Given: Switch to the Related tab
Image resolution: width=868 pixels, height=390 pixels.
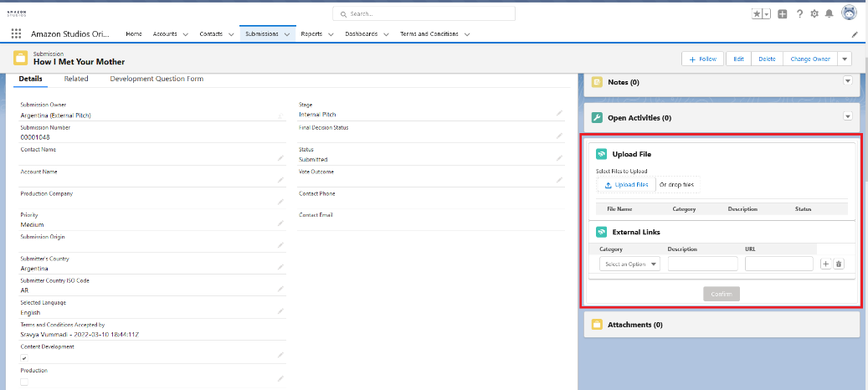Looking at the screenshot, I should 76,79.
